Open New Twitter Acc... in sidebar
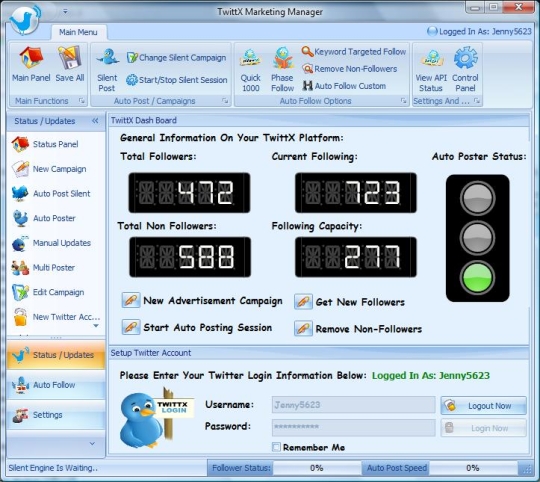 55,317
